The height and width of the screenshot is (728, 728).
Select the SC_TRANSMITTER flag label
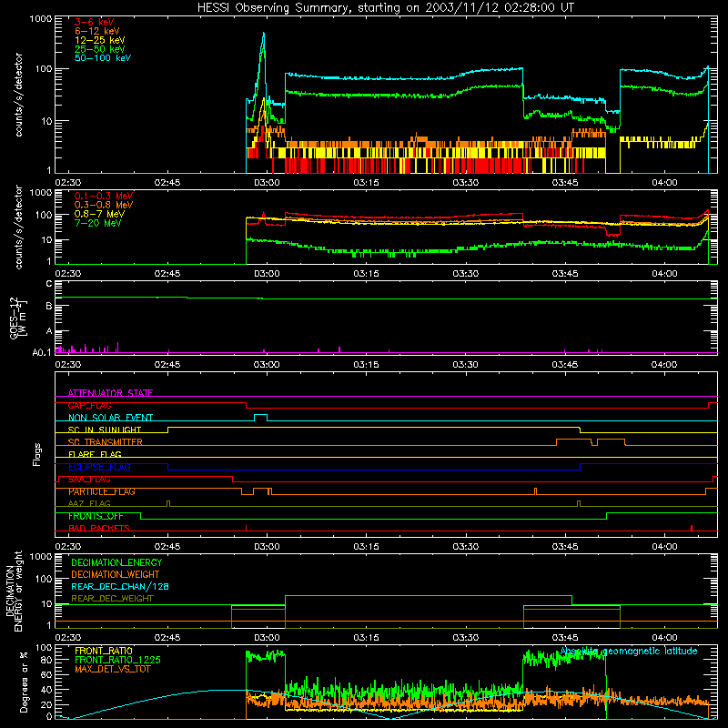click(x=105, y=442)
